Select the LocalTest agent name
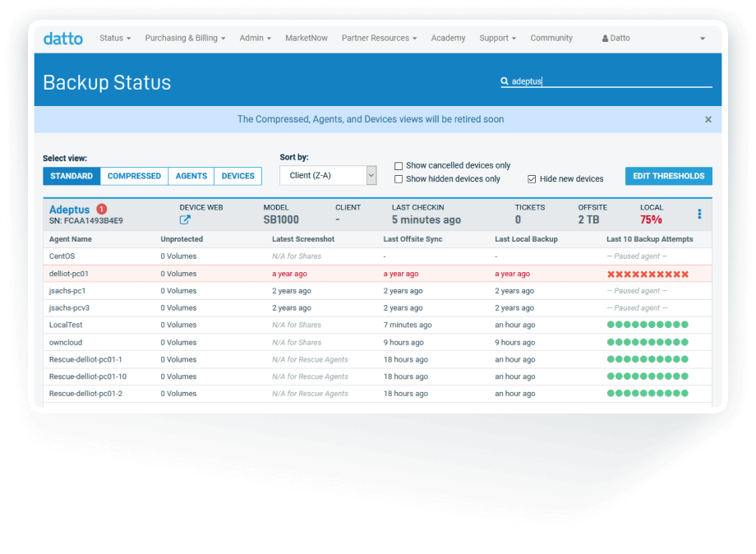 pyautogui.click(x=66, y=325)
